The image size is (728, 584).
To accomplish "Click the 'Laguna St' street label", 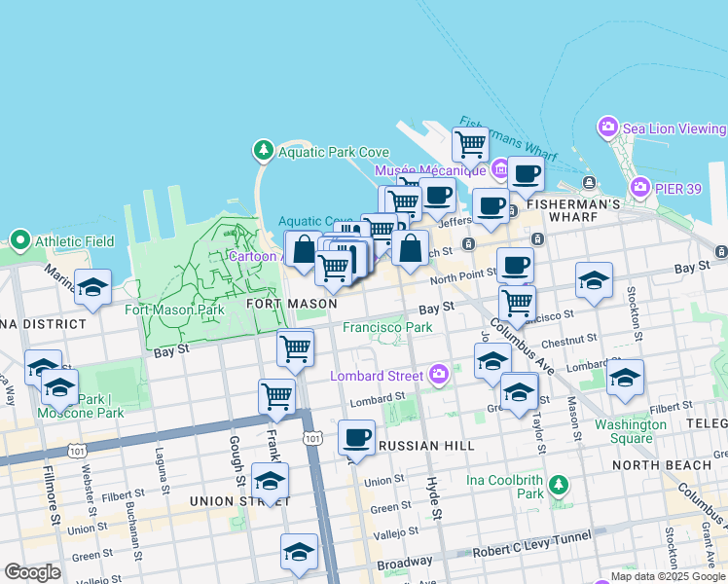I will [162, 471].
